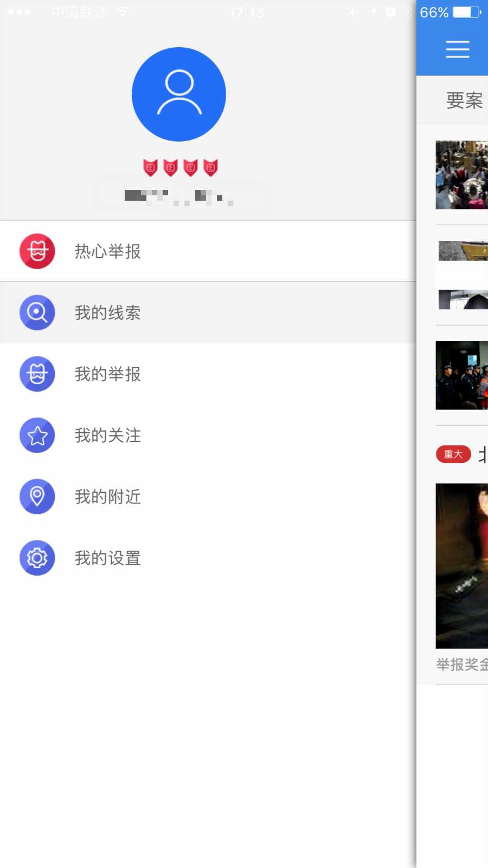Go to 我的关注 menu item
This screenshot has height=868, width=488.
(x=208, y=435)
